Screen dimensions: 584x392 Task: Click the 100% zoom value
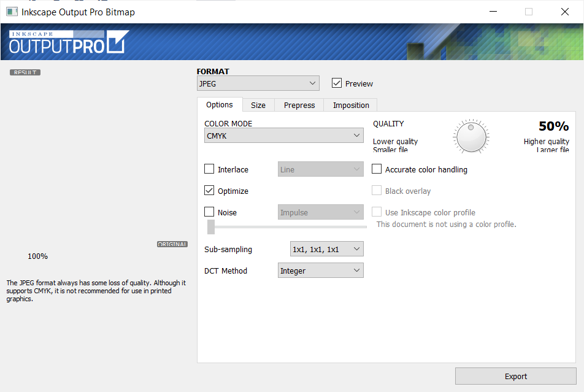[x=37, y=256]
